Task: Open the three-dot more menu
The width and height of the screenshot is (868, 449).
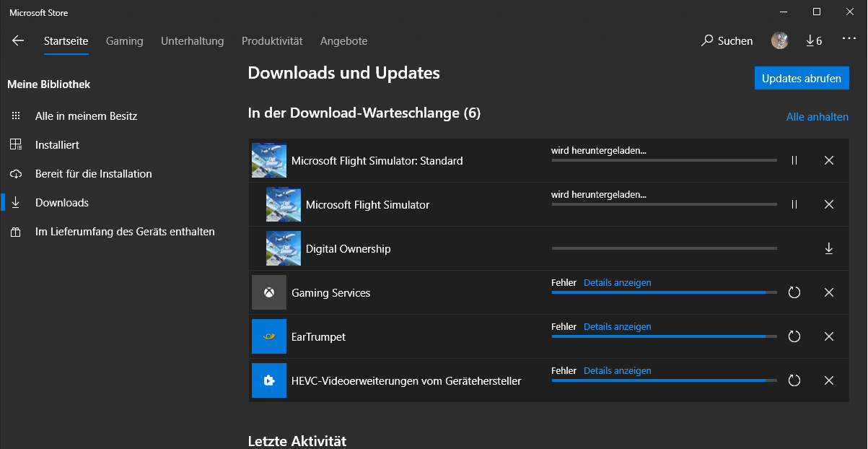Action: point(849,40)
